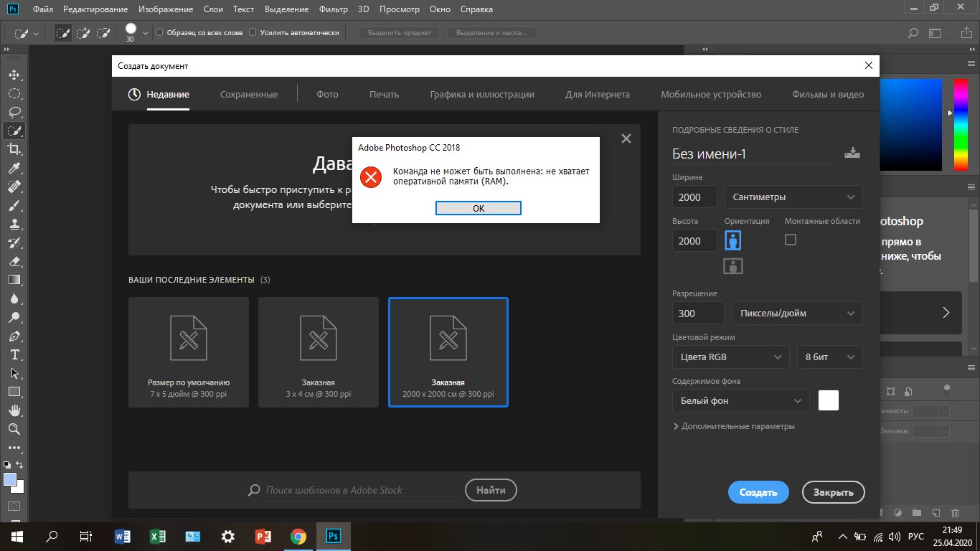Open the '8 бит' bit depth dropdown
Viewport: 980px width, 551px height.
click(830, 357)
